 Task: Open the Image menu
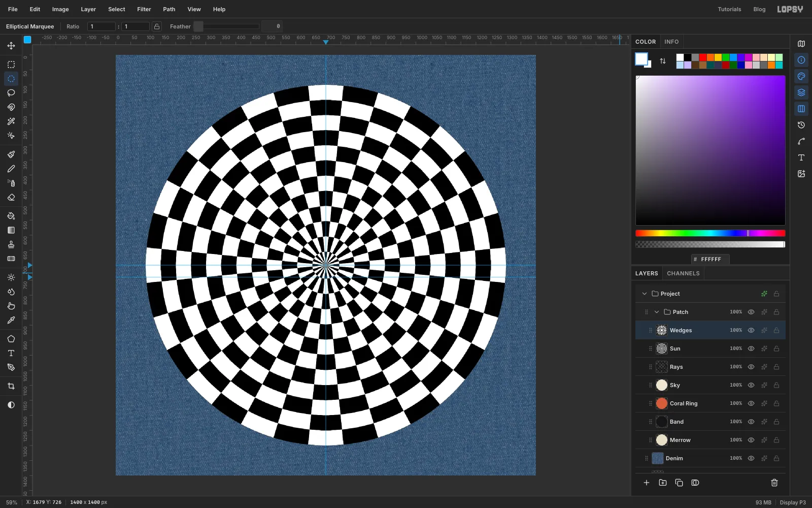click(60, 9)
